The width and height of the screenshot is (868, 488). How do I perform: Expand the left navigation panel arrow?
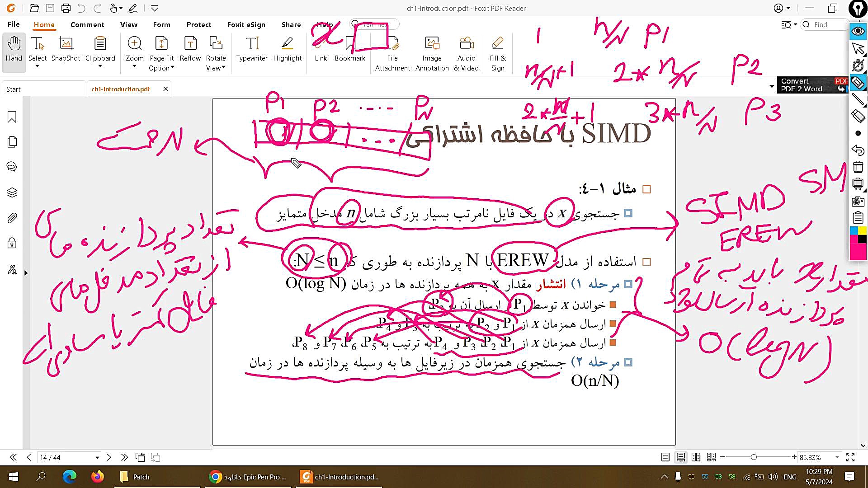(26, 273)
